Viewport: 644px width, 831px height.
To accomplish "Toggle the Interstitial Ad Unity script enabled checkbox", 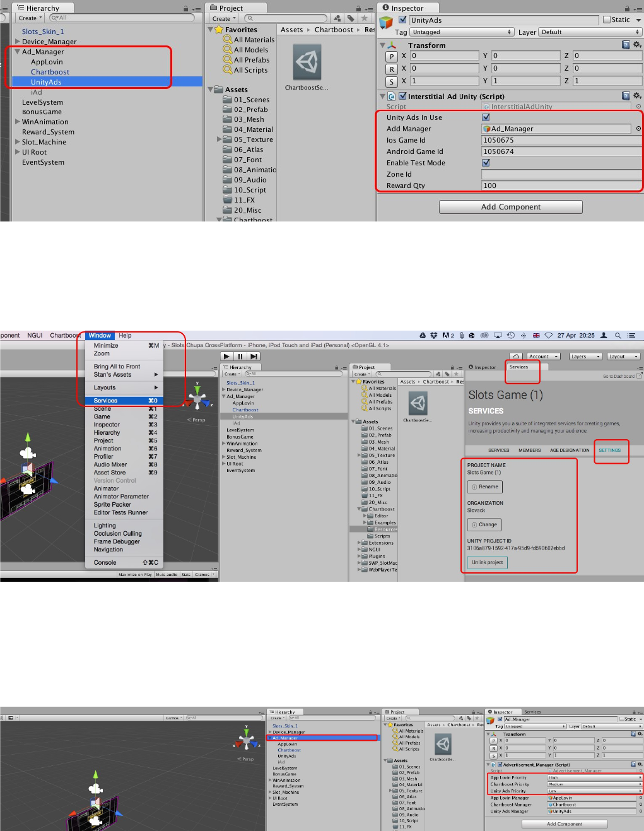I will tap(402, 96).
